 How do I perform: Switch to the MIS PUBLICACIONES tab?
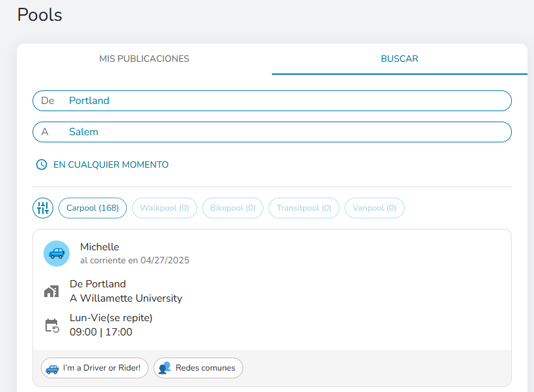(144, 59)
